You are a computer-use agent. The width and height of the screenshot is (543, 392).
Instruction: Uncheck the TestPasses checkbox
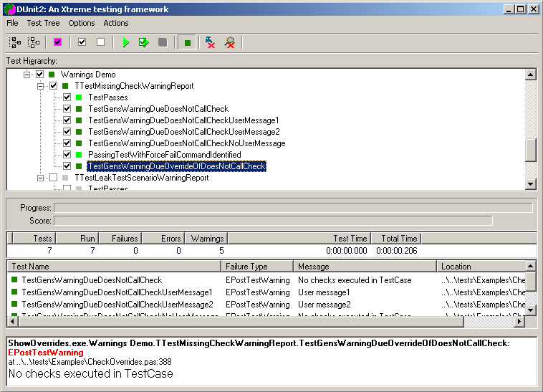[x=67, y=97]
